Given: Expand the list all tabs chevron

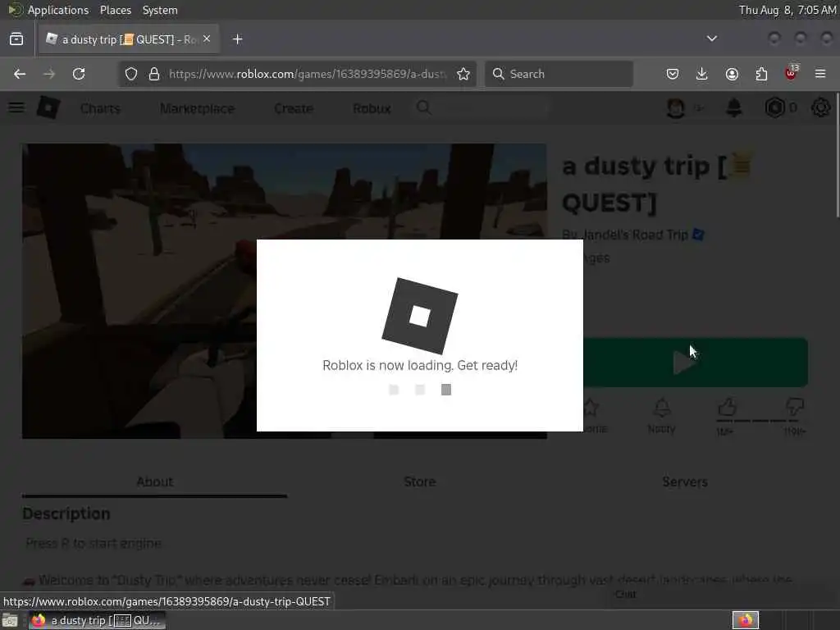Looking at the screenshot, I should [712, 39].
